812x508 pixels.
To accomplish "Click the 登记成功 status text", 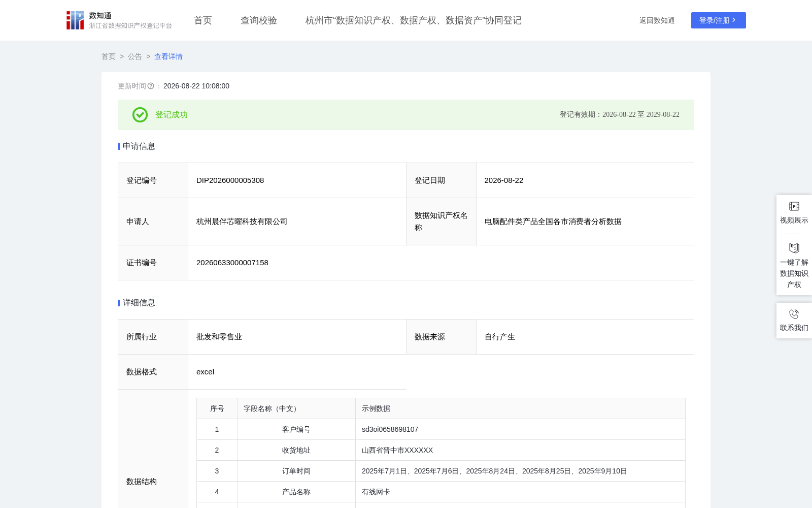I will click(x=172, y=115).
